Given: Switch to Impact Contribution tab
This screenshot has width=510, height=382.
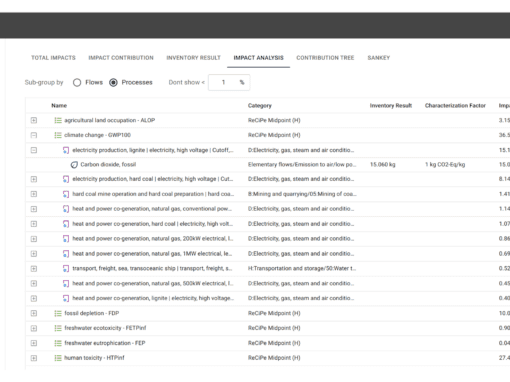Looking at the screenshot, I should [x=121, y=58].
